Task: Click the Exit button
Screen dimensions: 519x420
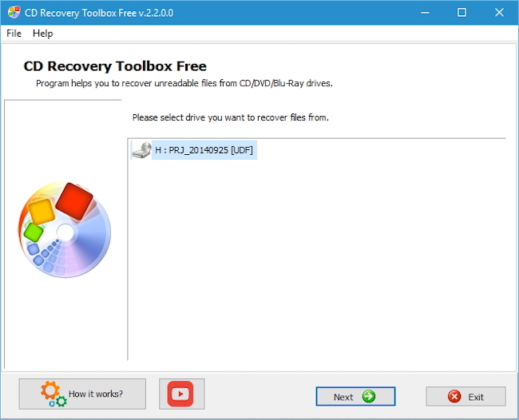Action: (x=466, y=396)
